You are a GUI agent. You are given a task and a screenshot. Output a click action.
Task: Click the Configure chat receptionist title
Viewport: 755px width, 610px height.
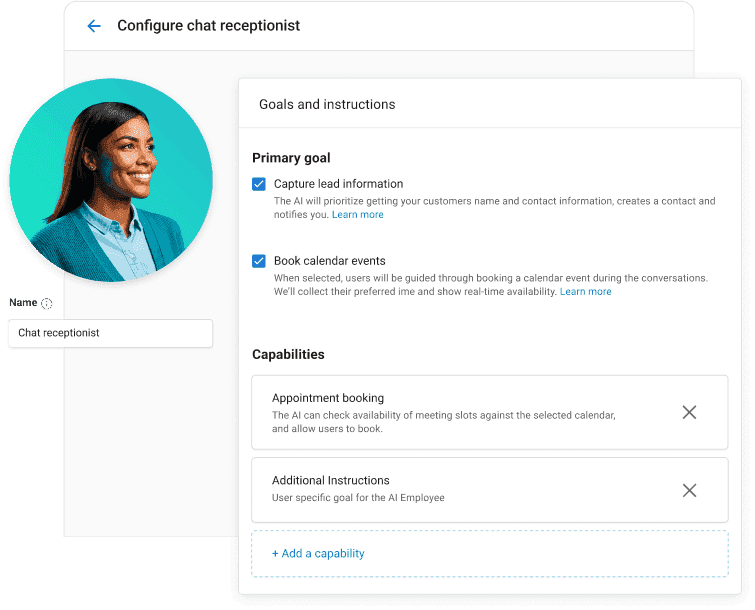pyautogui.click(x=208, y=26)
